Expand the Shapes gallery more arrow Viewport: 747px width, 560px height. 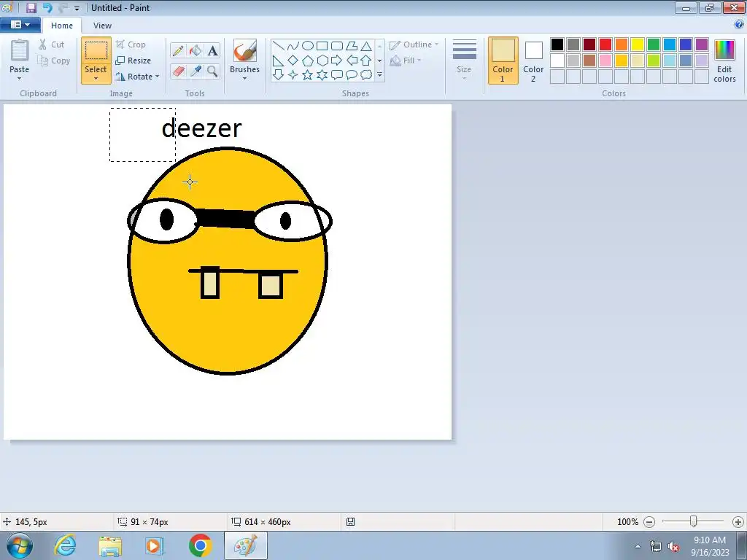379,75
